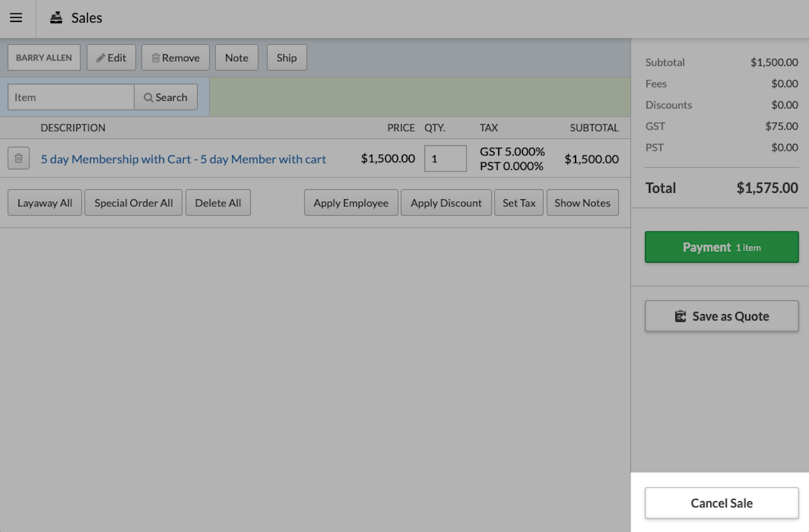Image resolution: width=809 pixels, height=532 pixels.
Task: Delete line item with trash icon
Action: (18, 158)
